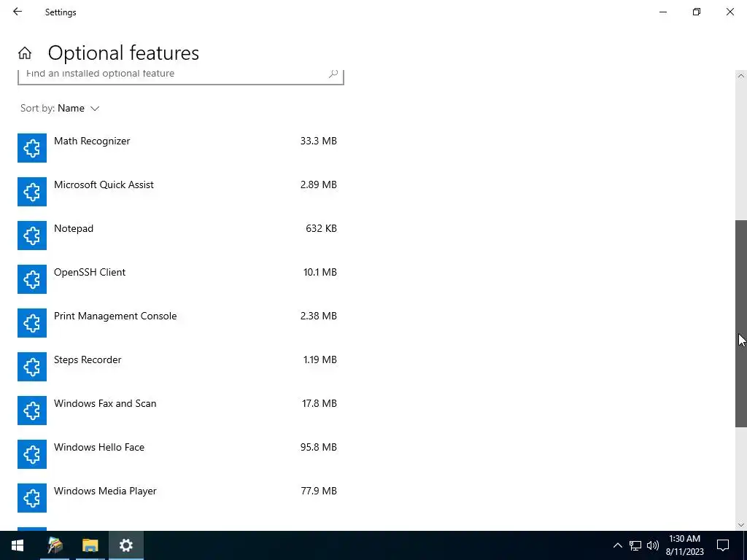The height and width of the screenshot is (560, 747).
Task: Click the Windows Media Player icon
Action: tap(32, 498)
